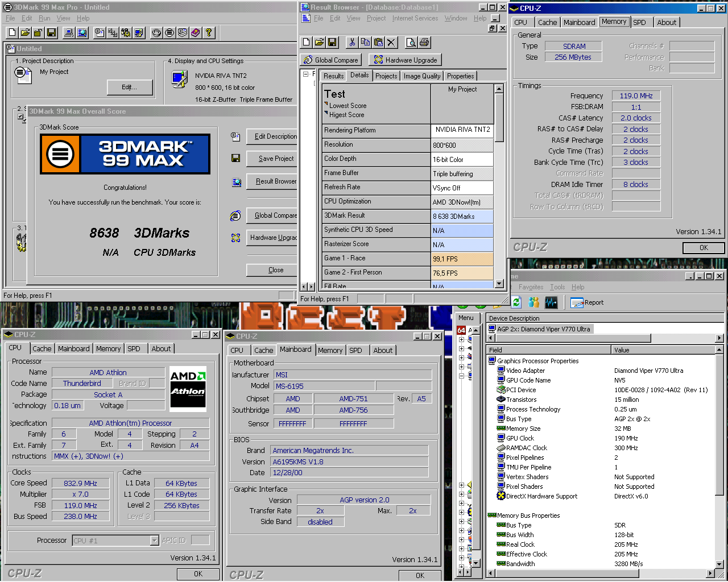This screenshot has height=582, width=728.
Task: Click the test selection checkboxes icon in 3DMark toolbar
Action: tap(113, 32)
